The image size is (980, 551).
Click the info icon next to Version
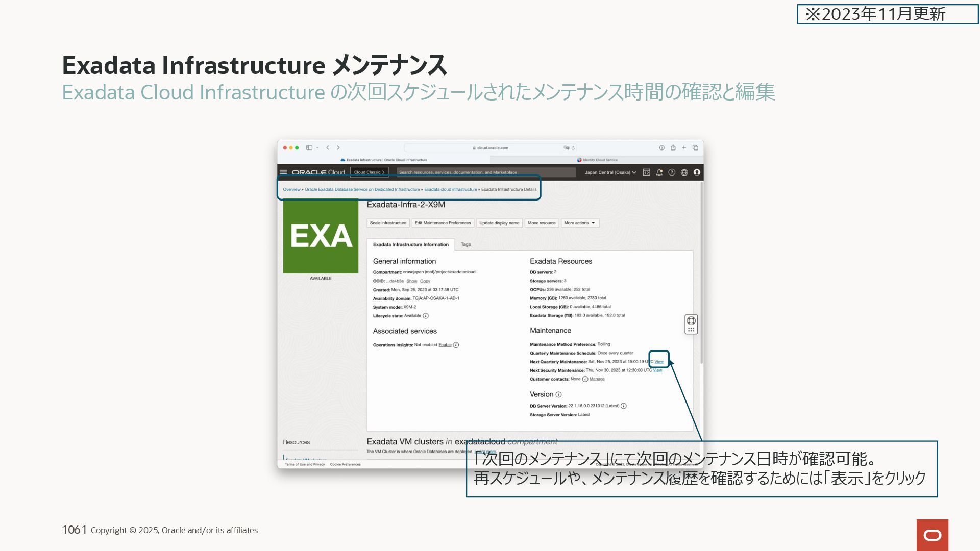[x=558, y=394]
